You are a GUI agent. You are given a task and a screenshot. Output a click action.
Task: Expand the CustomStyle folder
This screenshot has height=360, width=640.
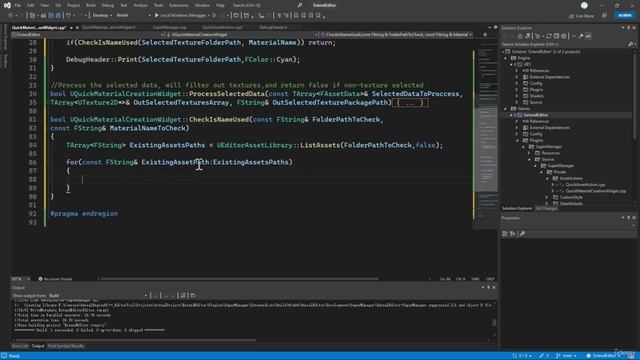[547, 198]
